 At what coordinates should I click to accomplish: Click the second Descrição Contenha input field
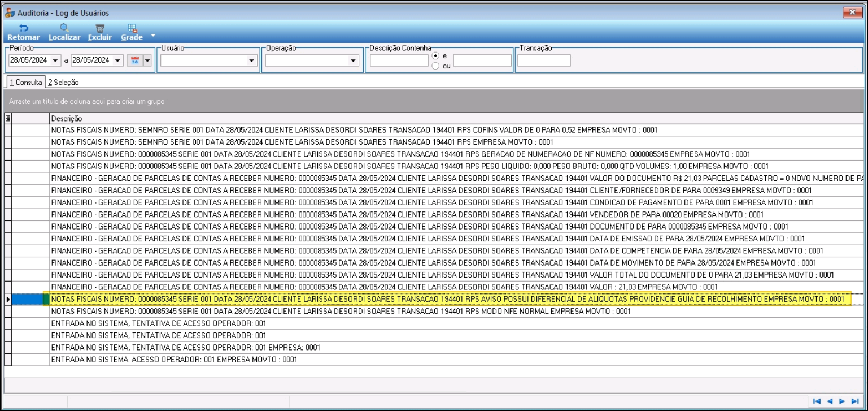[x=482, y=60]
